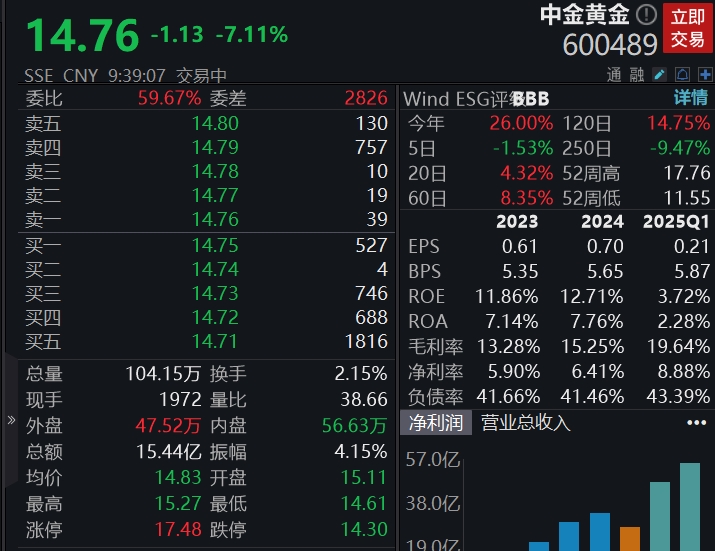Expand the left panel double-arrow
This screenshot has width=715, height=551.
tap(11, 421)
